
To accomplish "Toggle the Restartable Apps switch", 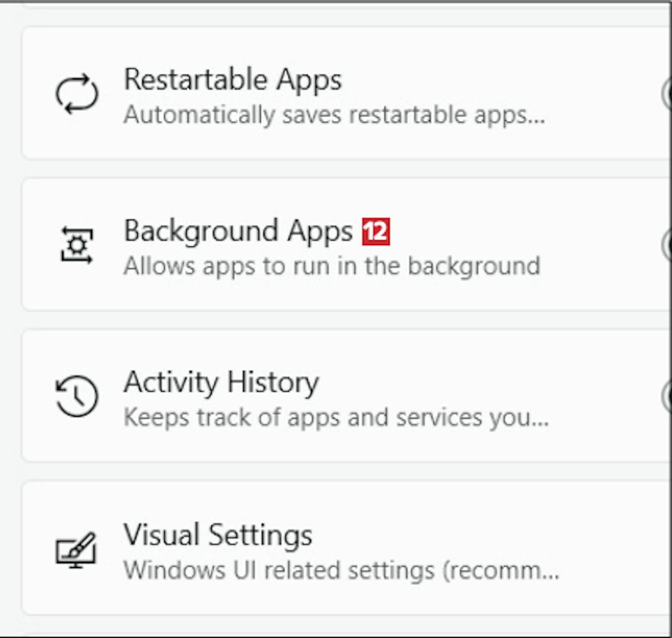I will click(667, 94).
